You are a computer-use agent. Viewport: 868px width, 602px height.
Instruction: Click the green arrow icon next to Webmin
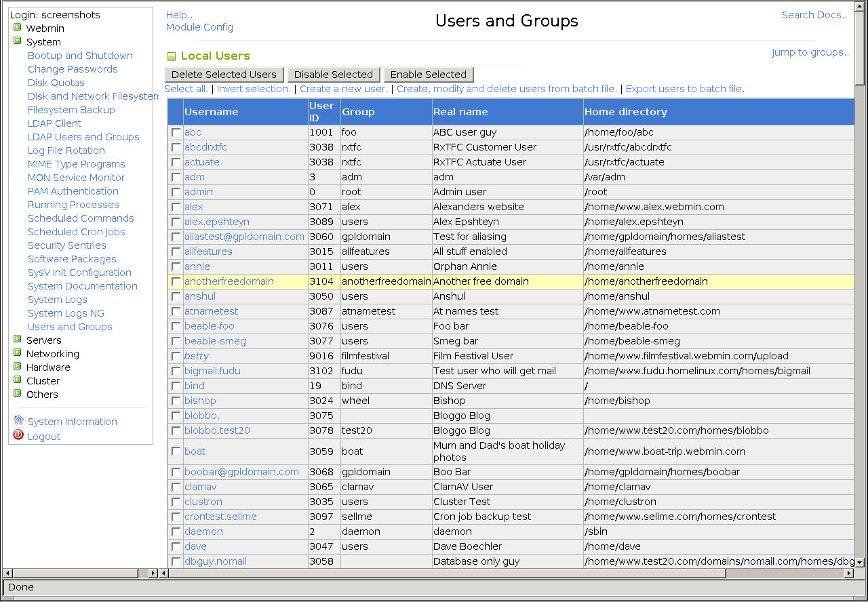(18, 28)
